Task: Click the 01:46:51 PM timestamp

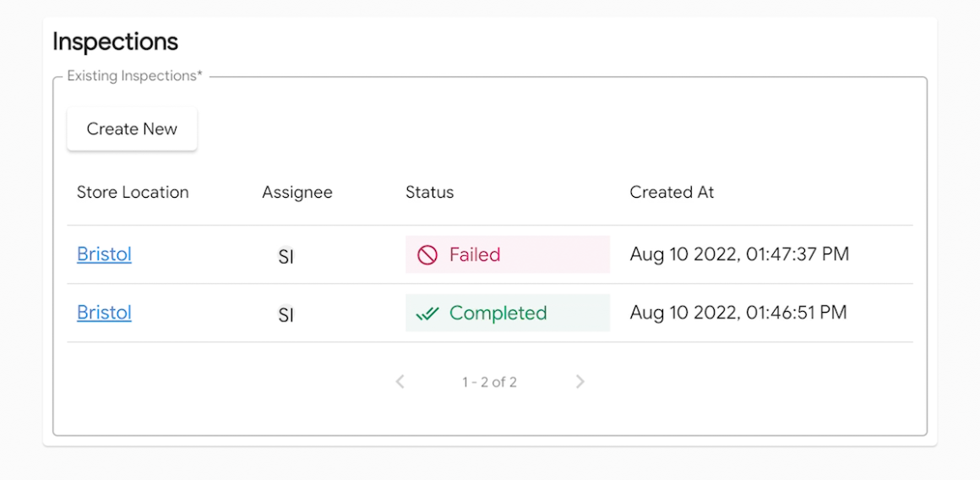Action: [738, 313]
